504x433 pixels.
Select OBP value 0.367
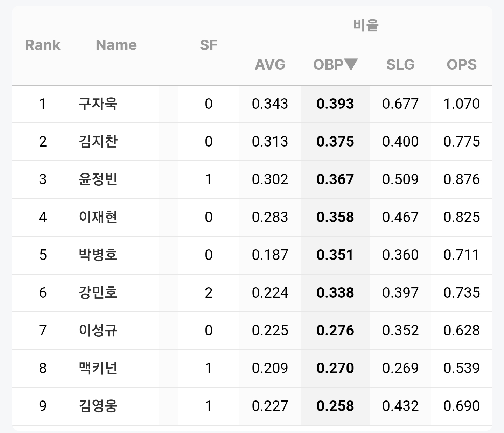click(335, 179)
